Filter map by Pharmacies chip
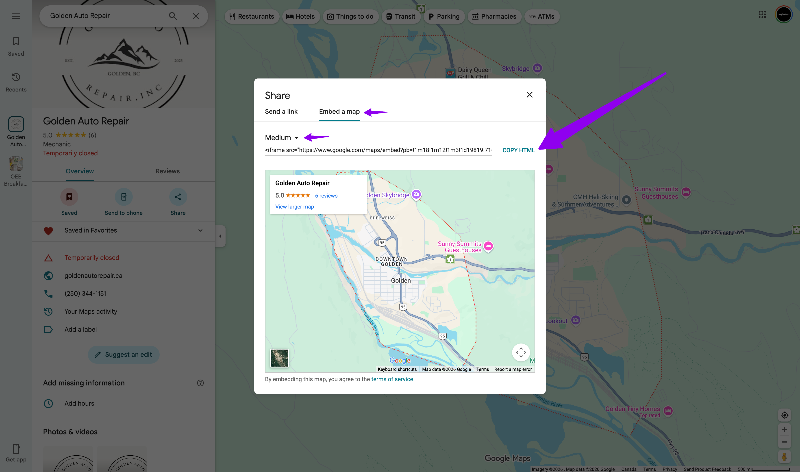 tap(494, 16)
